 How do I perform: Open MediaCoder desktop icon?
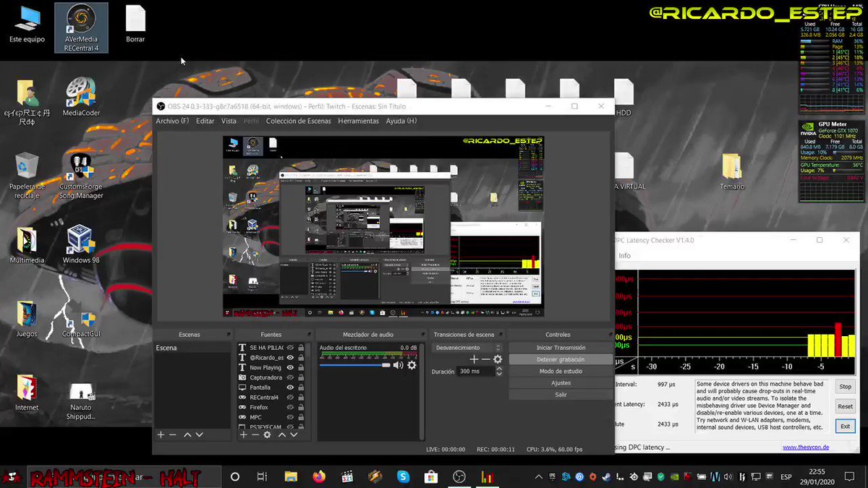81,97
